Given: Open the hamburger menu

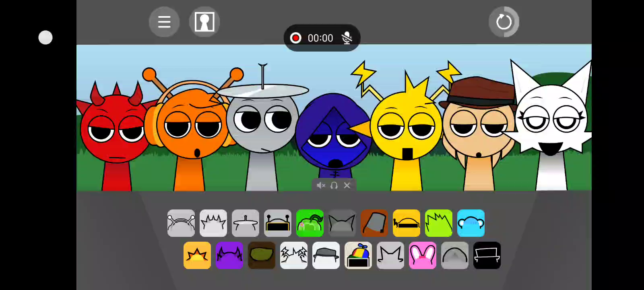Looking at the screenshot, I should click(164, 22).
